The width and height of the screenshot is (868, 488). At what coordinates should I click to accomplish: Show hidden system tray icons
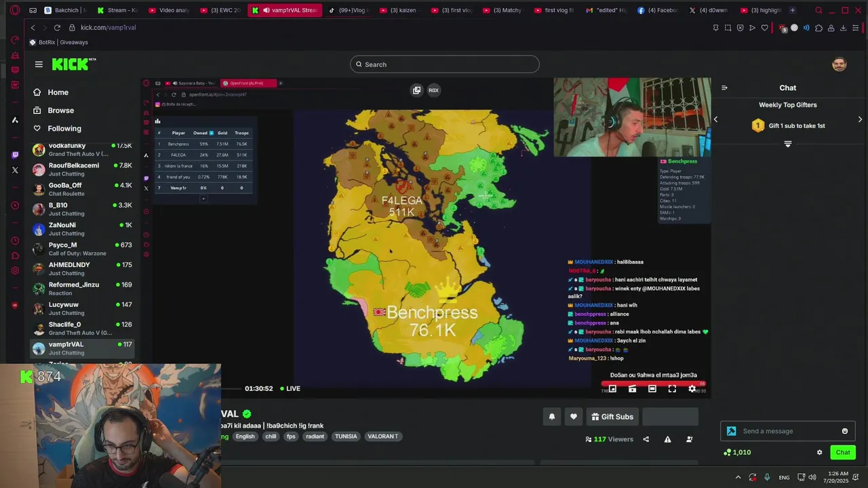[x=738, y=477]
